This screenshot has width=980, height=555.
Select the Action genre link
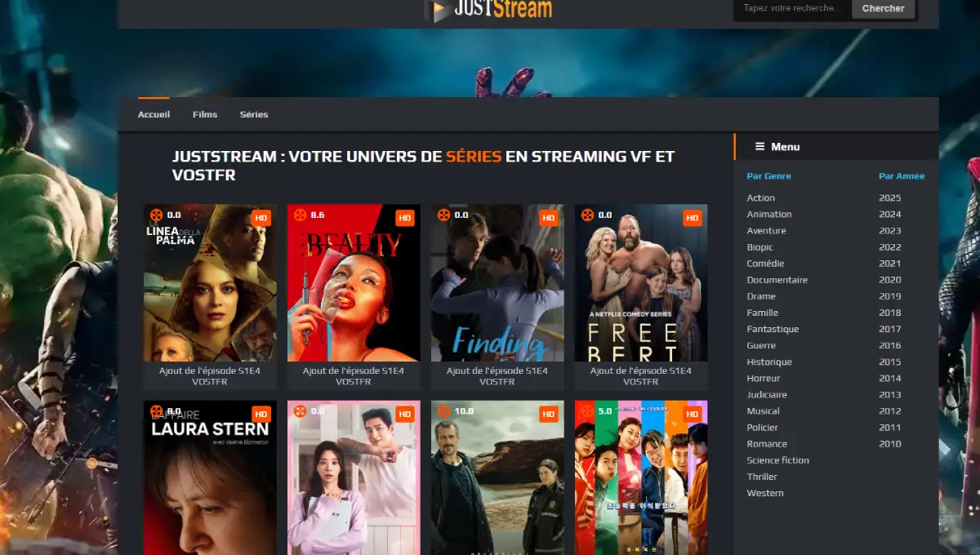point(760,198)
